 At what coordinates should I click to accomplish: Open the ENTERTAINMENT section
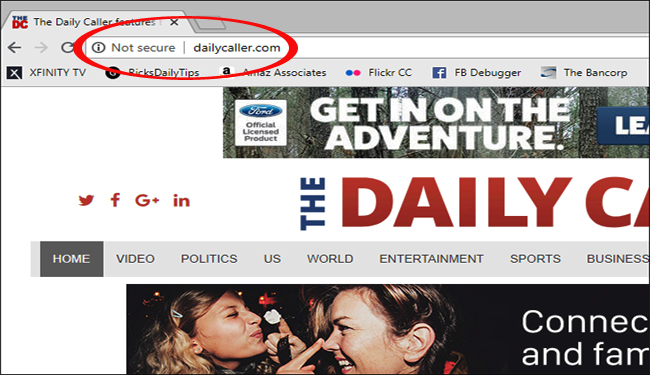[432, 259]
